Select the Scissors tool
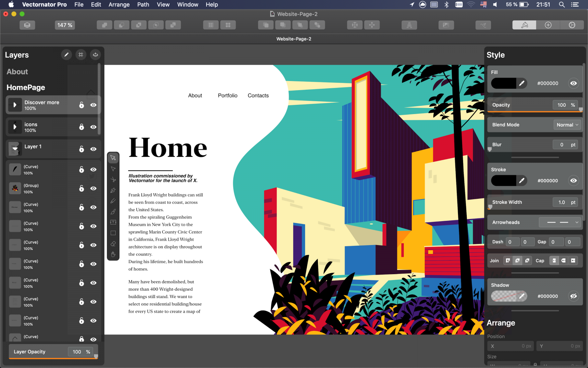Screen dimensions: 588x368 click(113, 180)
